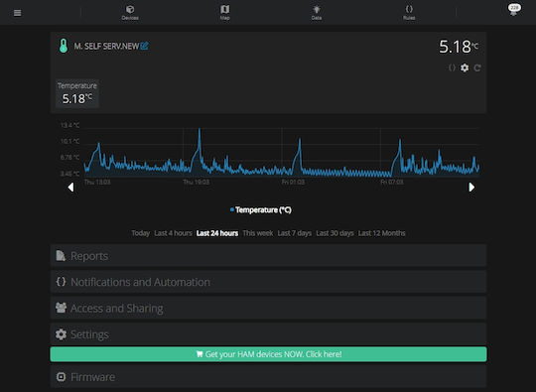Viewport: 536px width, 392px height.
Task: Expand the Firmware section
Action: click(268, 377)
